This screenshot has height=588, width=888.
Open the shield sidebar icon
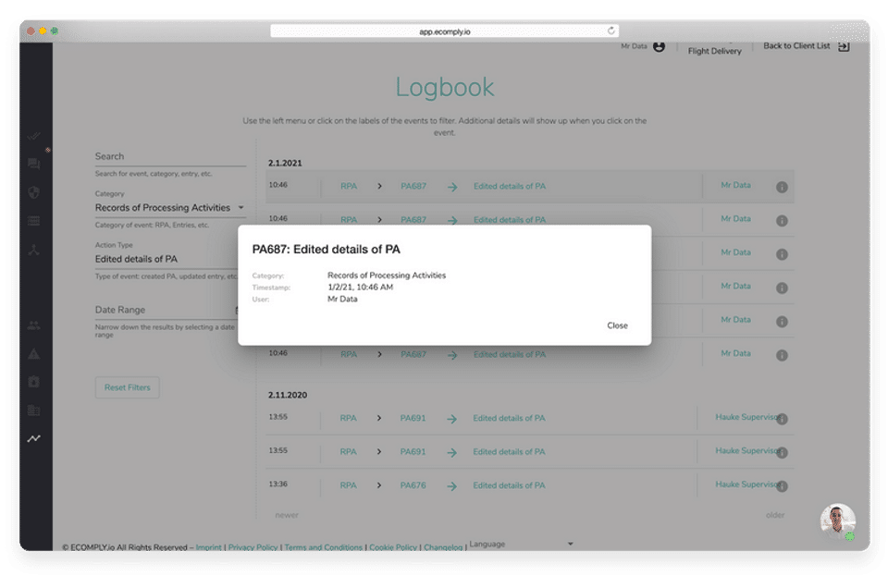coord(34,192)
